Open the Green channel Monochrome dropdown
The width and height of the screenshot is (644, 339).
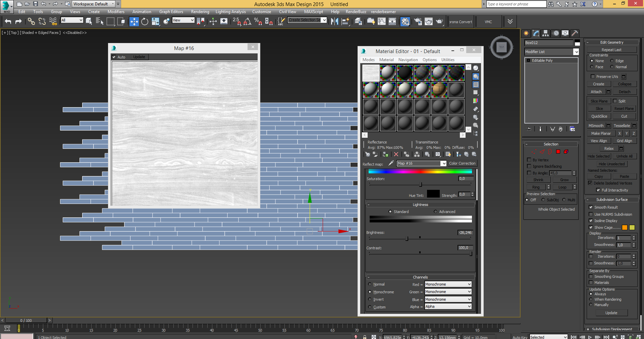pos(448,292)
